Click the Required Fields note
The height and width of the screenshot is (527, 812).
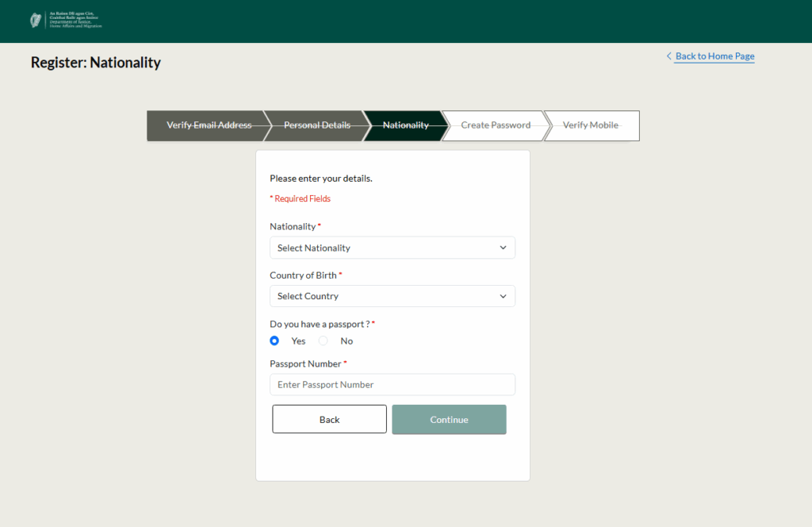click(300, 198)
